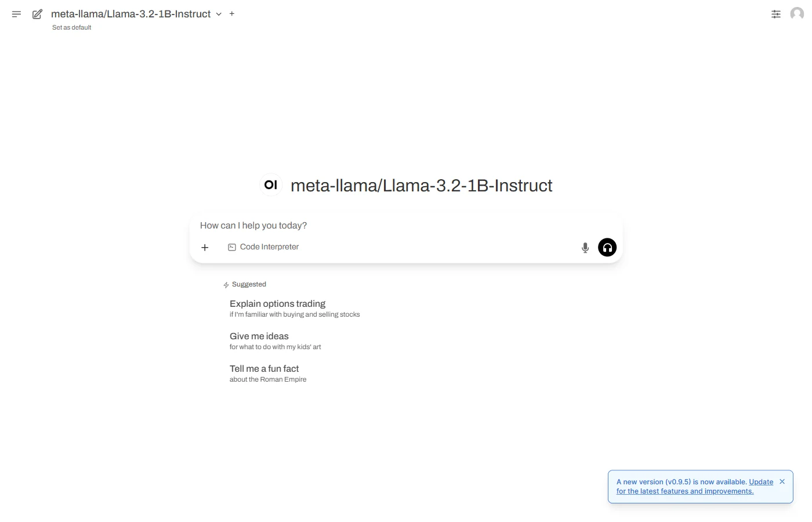Click the model name in header

click(x=131, y=14)
